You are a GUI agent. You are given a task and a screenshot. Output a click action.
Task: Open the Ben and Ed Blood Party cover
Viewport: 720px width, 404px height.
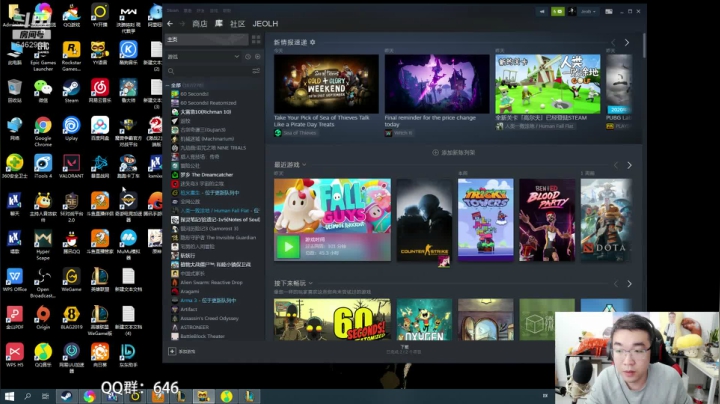click(x=547, y=220)
